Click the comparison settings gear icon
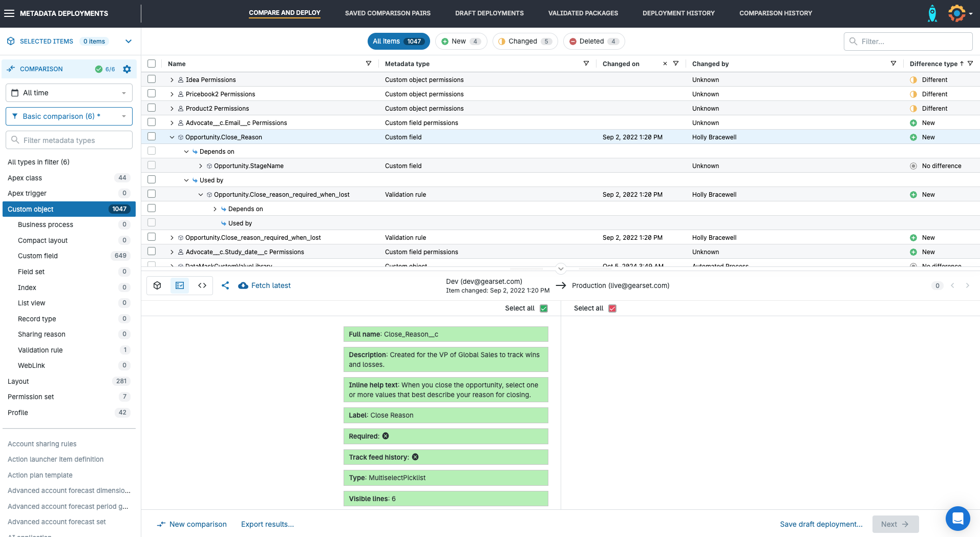This screenshot has height=537, width=980. 127,69
